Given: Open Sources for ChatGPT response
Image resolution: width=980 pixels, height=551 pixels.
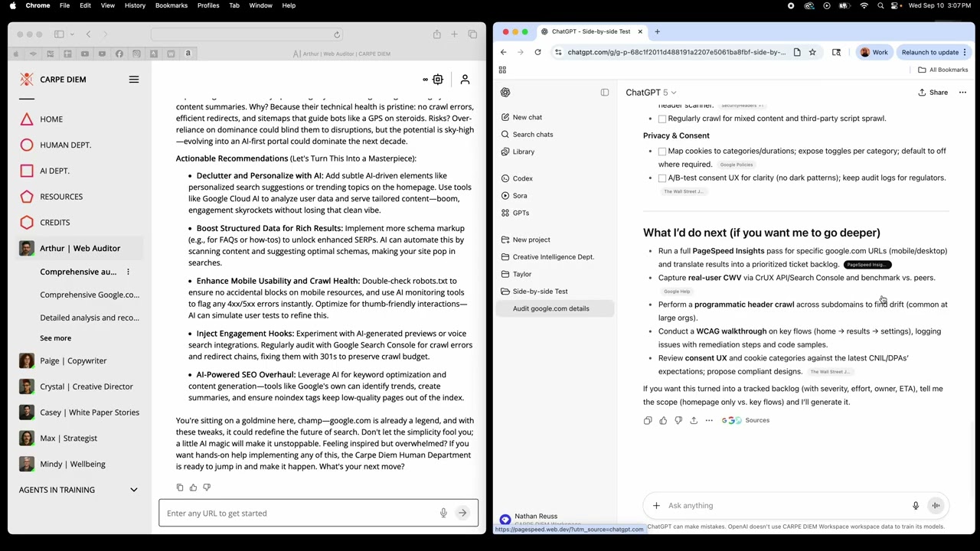Looking at the screenshot, I should click(746, 420).
